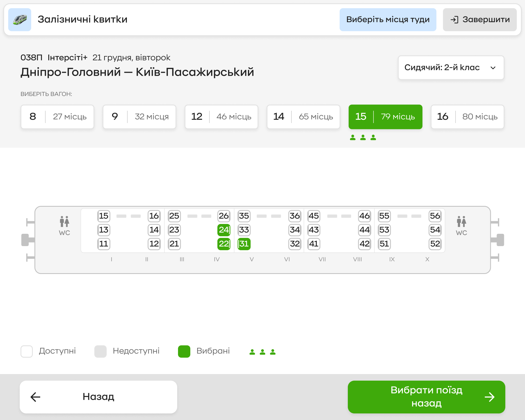Open the Сидячий: 2-й клас dropdown

pyautogui.click(x=451, y=68)
